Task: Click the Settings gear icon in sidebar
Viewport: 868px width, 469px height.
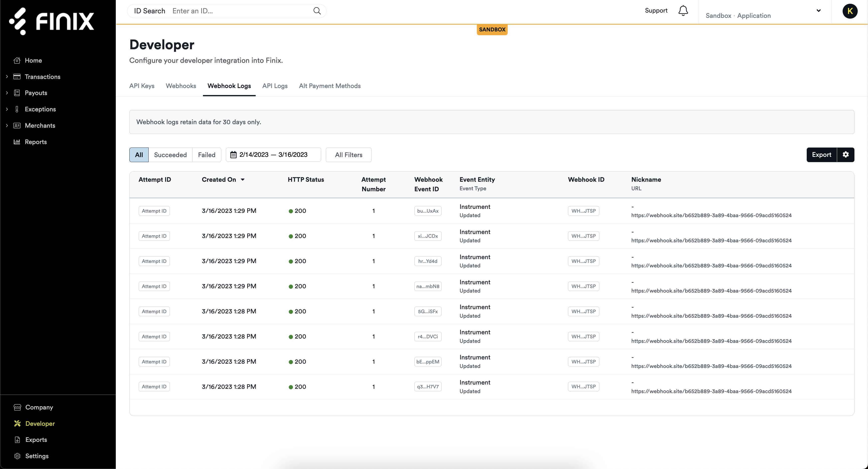Action: tap(17, 456)
